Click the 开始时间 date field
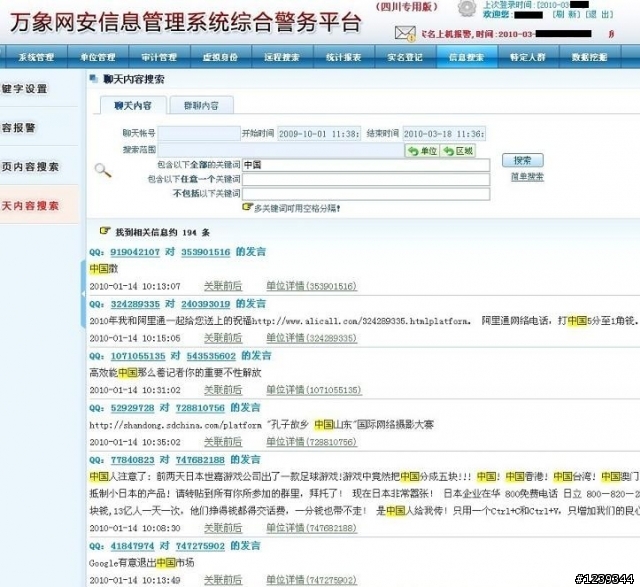640x587 pixels. [x=319, y=133]
